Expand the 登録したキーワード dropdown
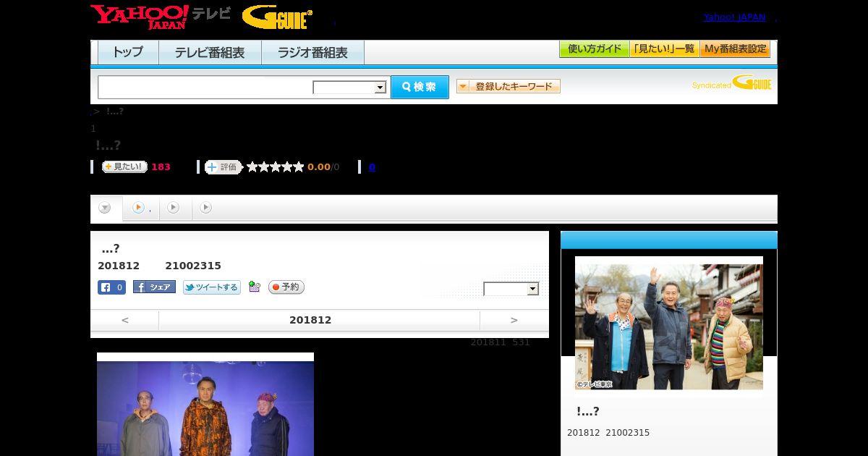 [x=509, y=86]
